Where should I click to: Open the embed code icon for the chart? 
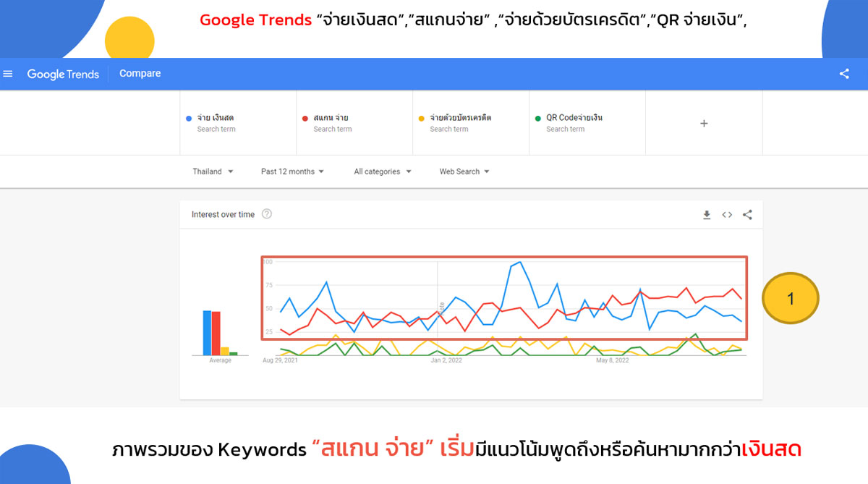[727, 215]
